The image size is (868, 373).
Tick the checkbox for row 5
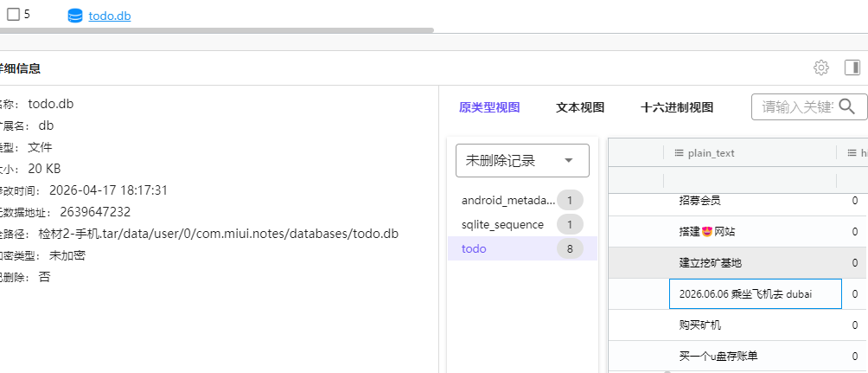click(x=13, y=15)
